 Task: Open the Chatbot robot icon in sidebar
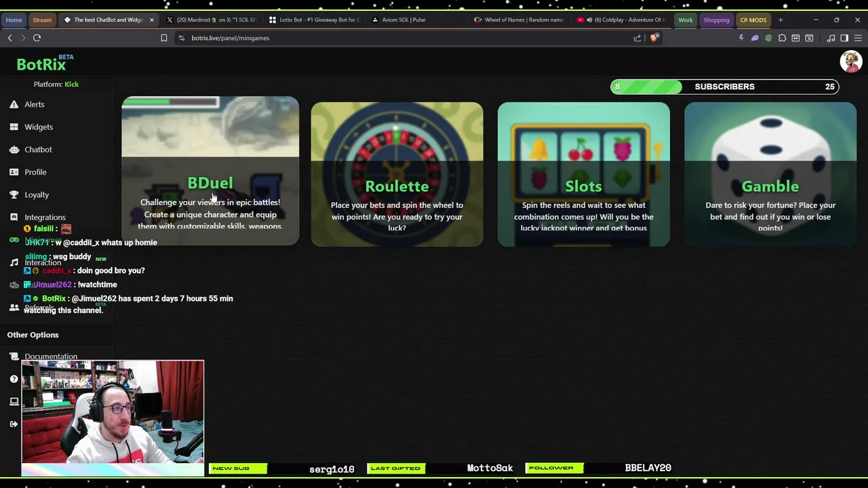pos(14,149)
